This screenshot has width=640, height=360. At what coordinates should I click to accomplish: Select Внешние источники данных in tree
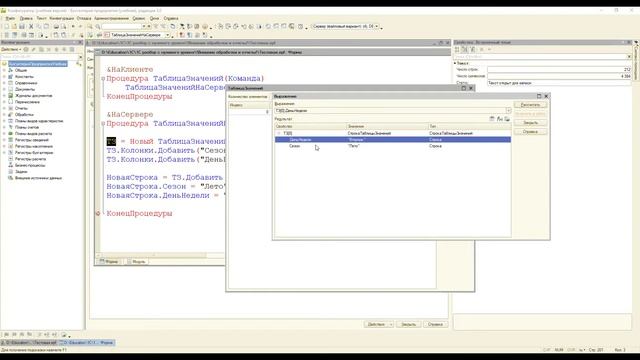point(38,178)
